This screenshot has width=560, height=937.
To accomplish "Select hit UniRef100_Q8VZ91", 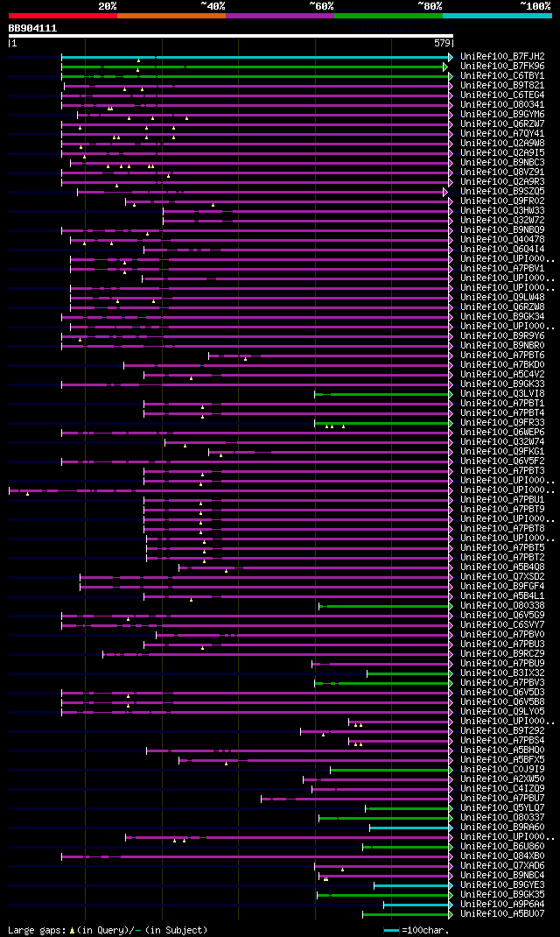I will pyautogui.click(x=502, y=173).
